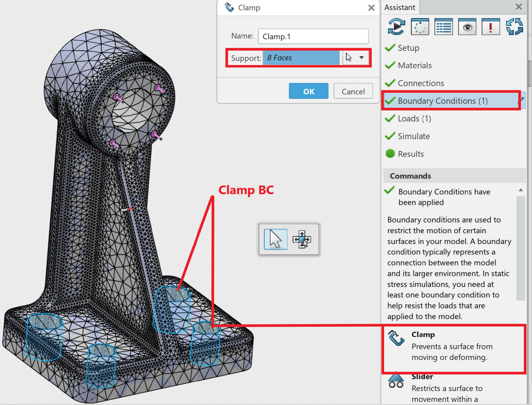Select the Setup step
This screenshot has height=405, width=532.
click(x=408, y=48)
